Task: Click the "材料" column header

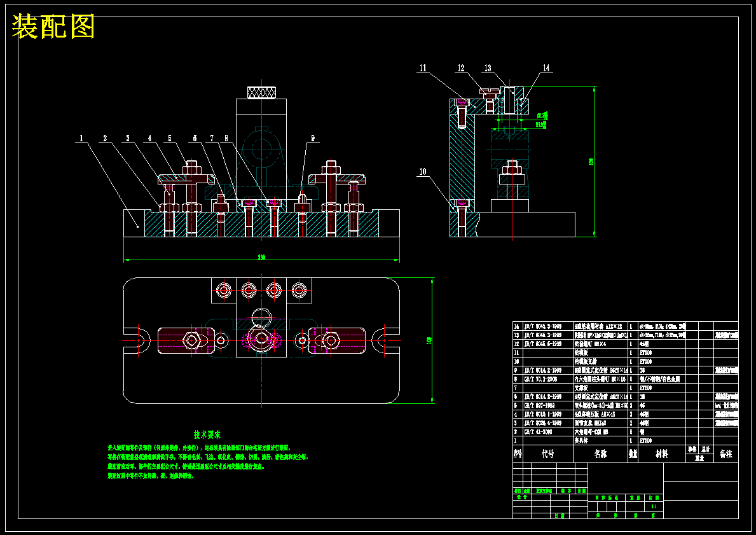Action: pos(661,454)
